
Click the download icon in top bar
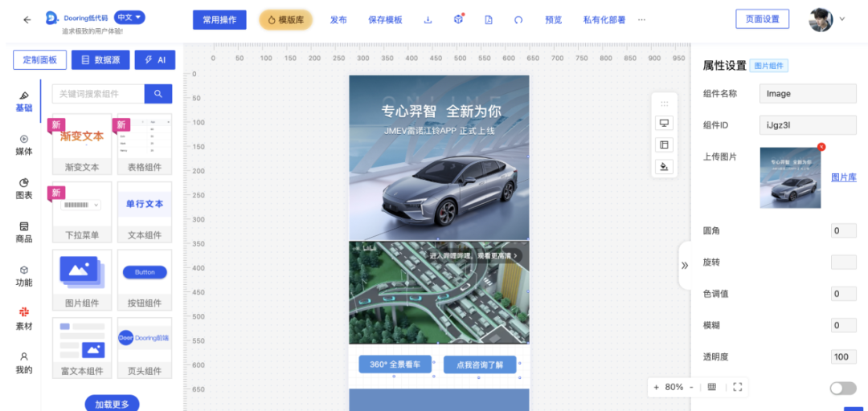click(428, 20)
